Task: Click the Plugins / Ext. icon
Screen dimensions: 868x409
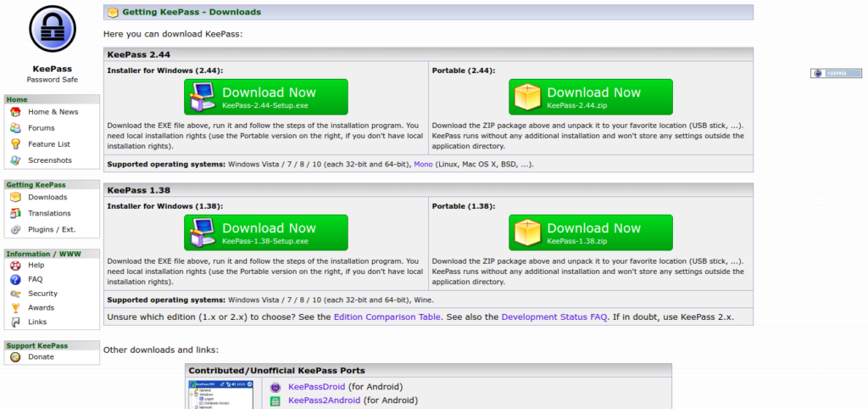Action: [x=15, y=229]
